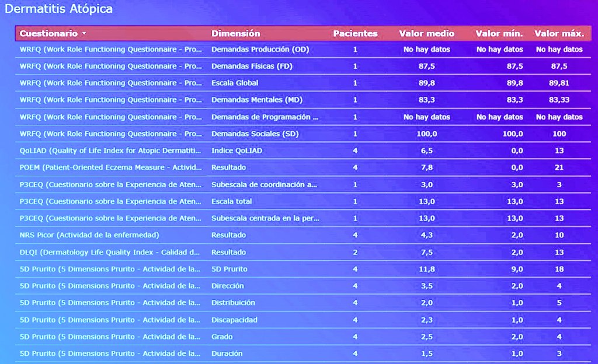This screenshot has height=364, width=598.
Task: Open the WRFQ questionnaire cell in Escala Global row
Action: 110,83
